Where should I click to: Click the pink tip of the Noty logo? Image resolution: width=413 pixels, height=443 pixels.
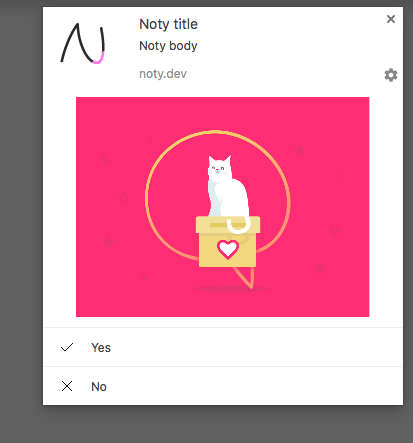(x=99, y=59)
